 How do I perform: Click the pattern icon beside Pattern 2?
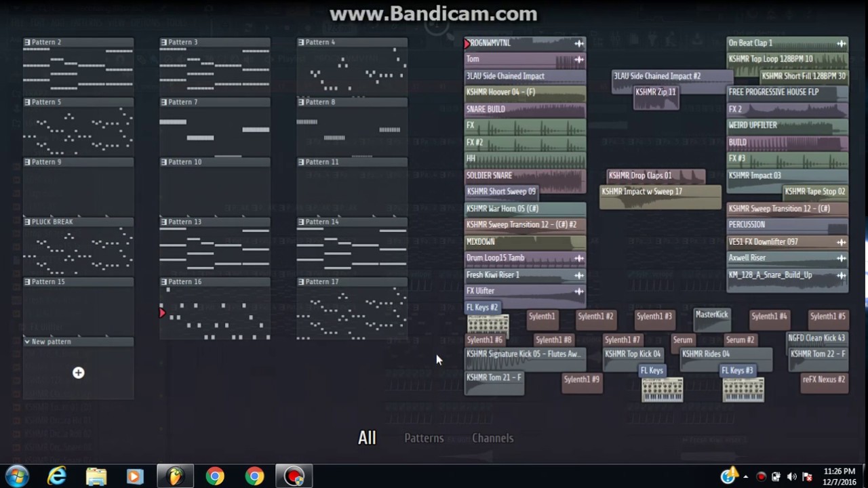coord(27,42)
